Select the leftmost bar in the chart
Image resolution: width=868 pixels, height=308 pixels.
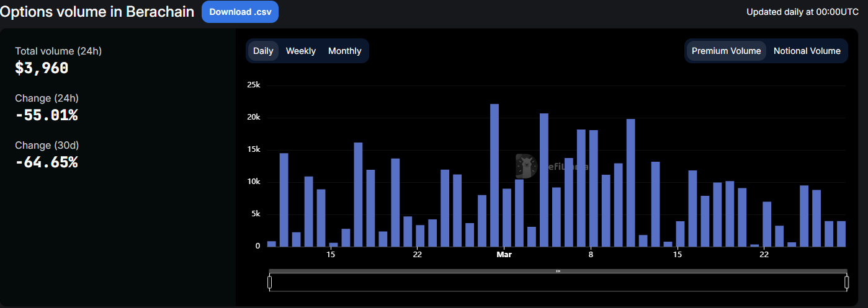271,244
